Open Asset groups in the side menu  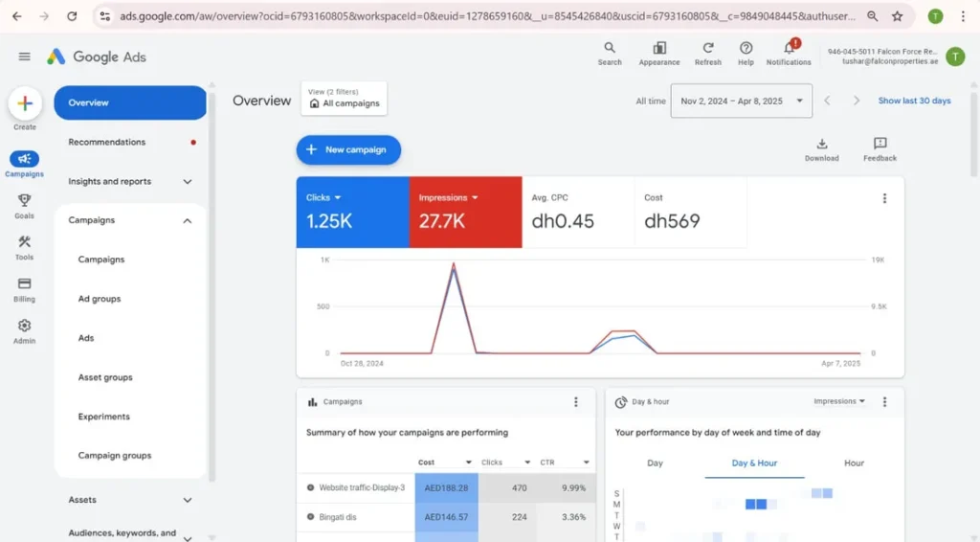coord(105,377)
